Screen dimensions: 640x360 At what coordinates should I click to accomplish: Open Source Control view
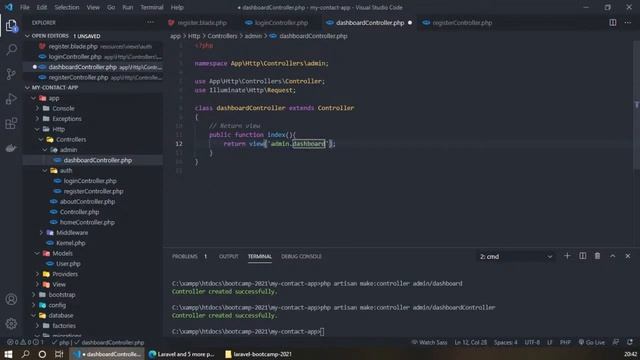tap(11, 74)
